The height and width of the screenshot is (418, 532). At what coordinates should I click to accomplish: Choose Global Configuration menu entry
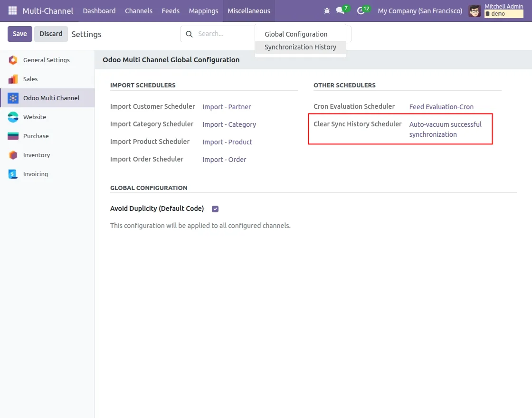coord(296,34)
